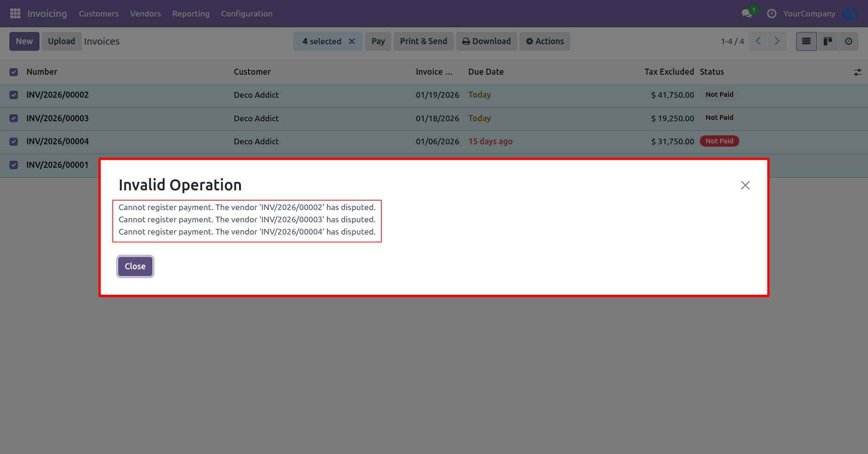
Task: Uncheck invoice INV/2026/00002
Action: click(x=14, y=95)
